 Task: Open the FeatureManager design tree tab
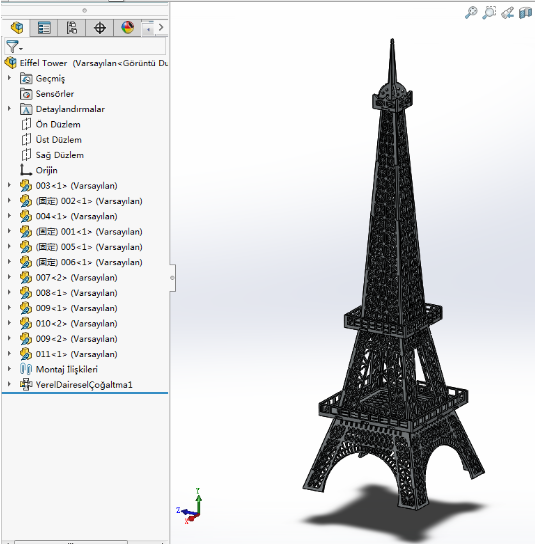(16, 27)
